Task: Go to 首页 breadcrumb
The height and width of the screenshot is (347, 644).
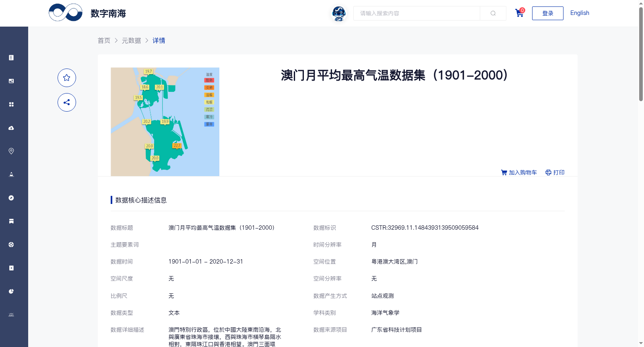Action: pos(104,40)
